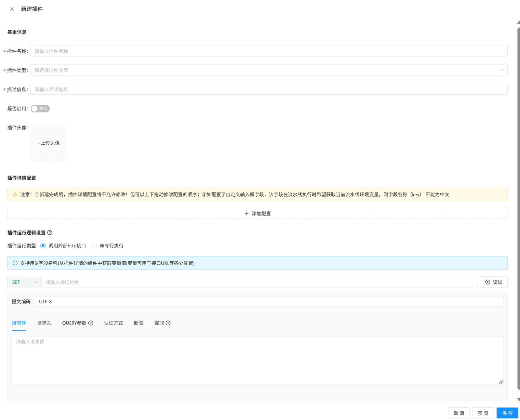Click help icon next to 提取 tab
Image resolution: width=520 pixels, height=420 pixels.
click(168, 323)
